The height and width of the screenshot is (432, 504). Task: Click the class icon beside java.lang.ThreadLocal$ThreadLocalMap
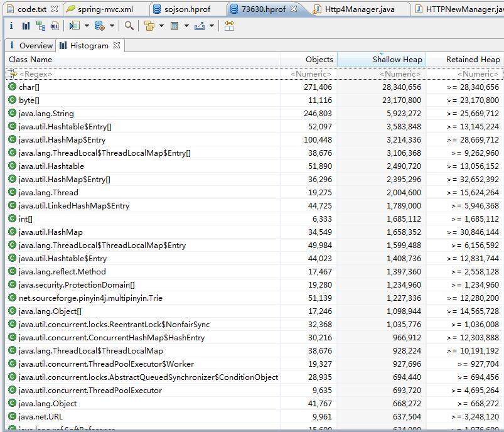click(12, 350)
